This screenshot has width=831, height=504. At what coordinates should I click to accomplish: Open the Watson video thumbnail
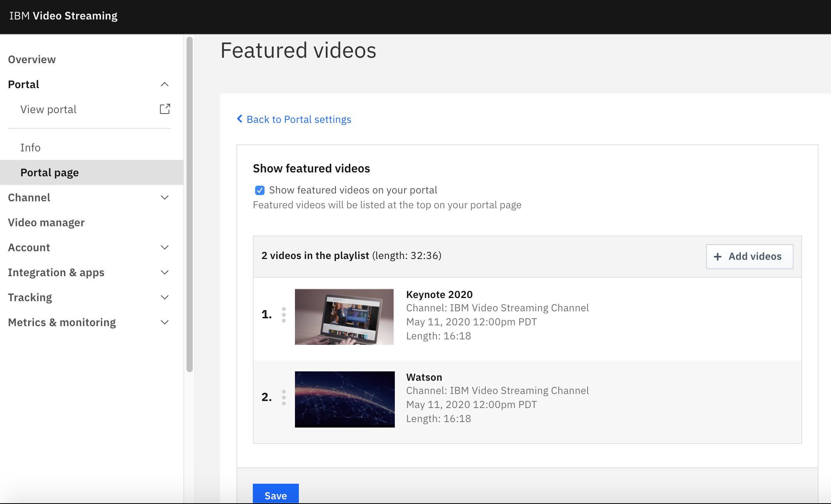coord(344,399)
